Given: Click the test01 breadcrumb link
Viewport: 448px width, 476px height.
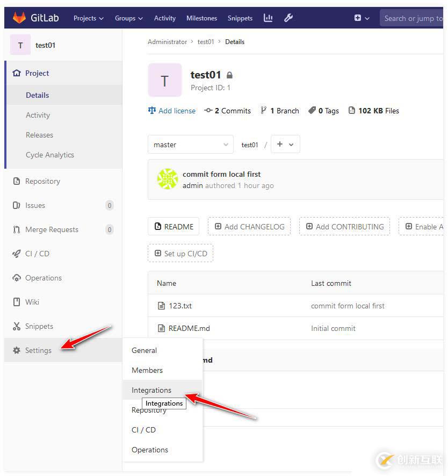Looking at the screenshot, I should [206, 41].
